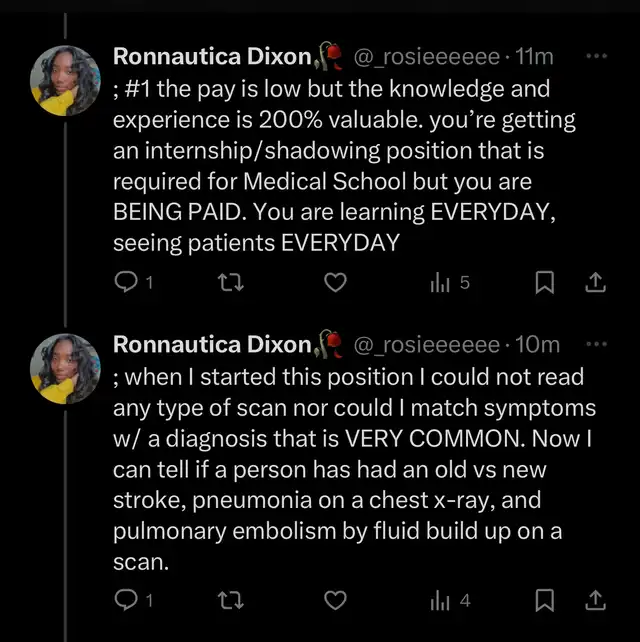Viewport: 640px width, 642px height.
Task: Click the second tweet's profile picture
Action: click(x=66, y=367)
